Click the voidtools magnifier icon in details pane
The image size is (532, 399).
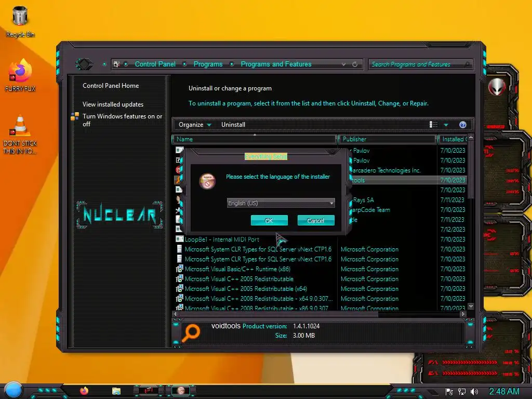point(191,333)
